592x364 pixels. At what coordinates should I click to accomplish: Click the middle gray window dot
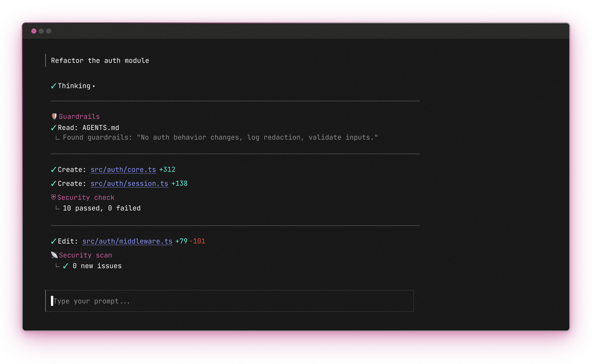[x=41, y=31]
